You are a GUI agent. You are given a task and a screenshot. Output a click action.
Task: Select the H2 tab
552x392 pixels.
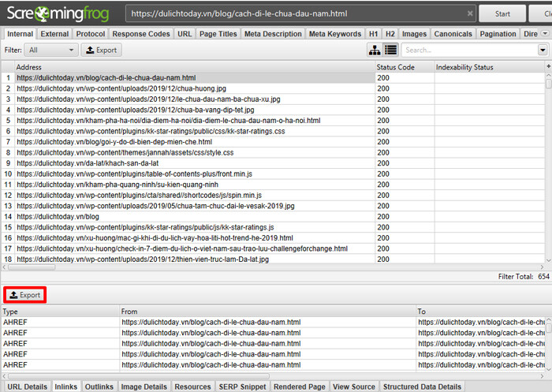[x=390, y=34]
